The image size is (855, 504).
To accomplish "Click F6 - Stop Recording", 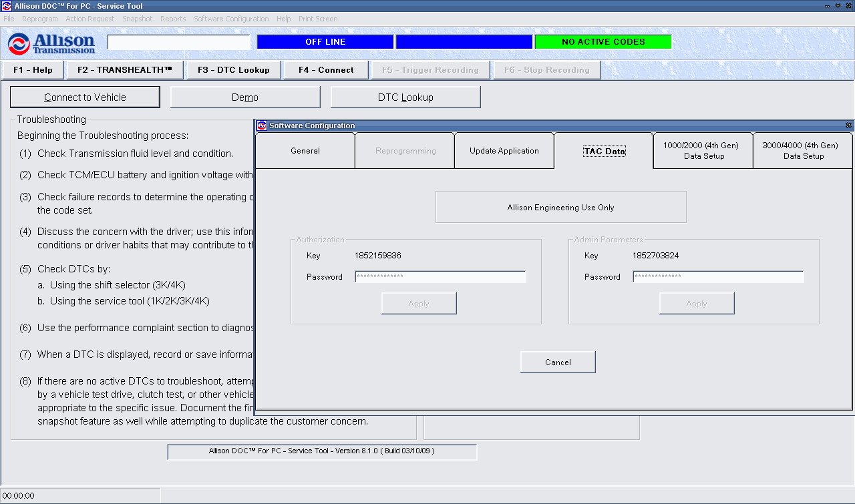I will coord(547,70).
